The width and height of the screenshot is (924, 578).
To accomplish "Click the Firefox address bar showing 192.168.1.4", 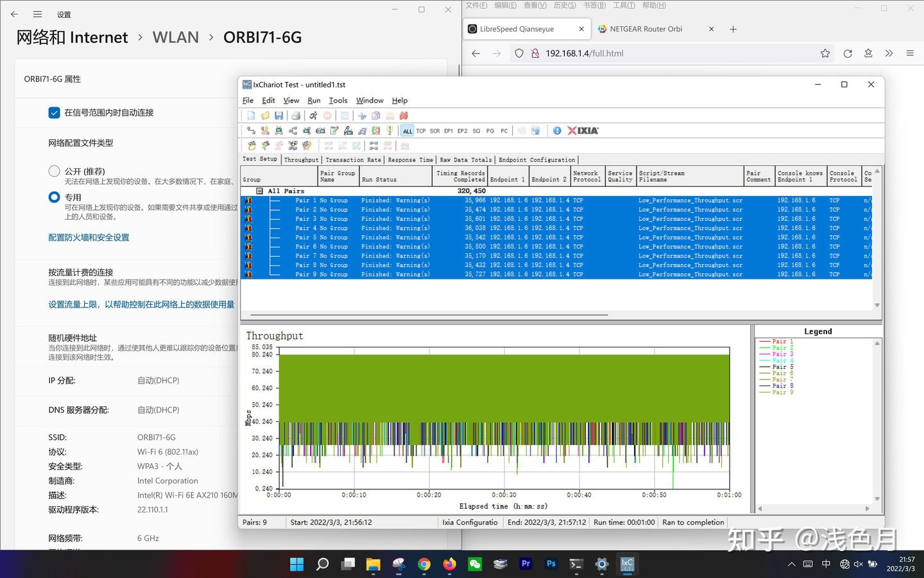I will (584, 53).
